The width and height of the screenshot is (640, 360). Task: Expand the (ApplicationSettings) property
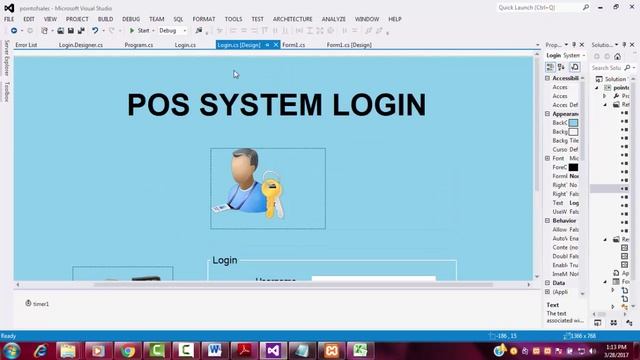[x=547, y=292]
